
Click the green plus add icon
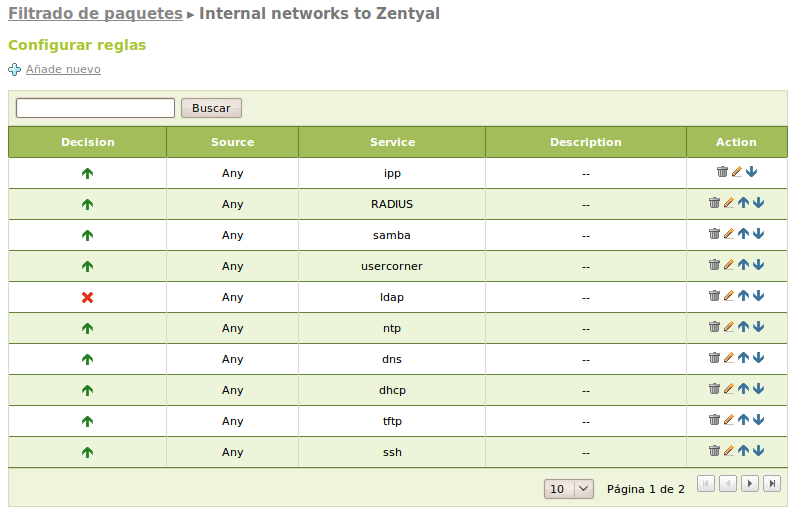(x=15, y=69)
